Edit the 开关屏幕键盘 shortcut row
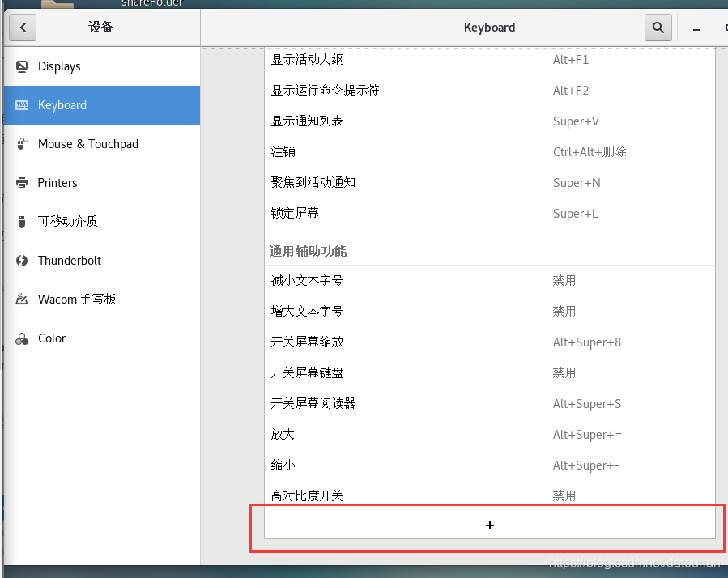This screenshot has height=578, width=728. tap(490, 372)
